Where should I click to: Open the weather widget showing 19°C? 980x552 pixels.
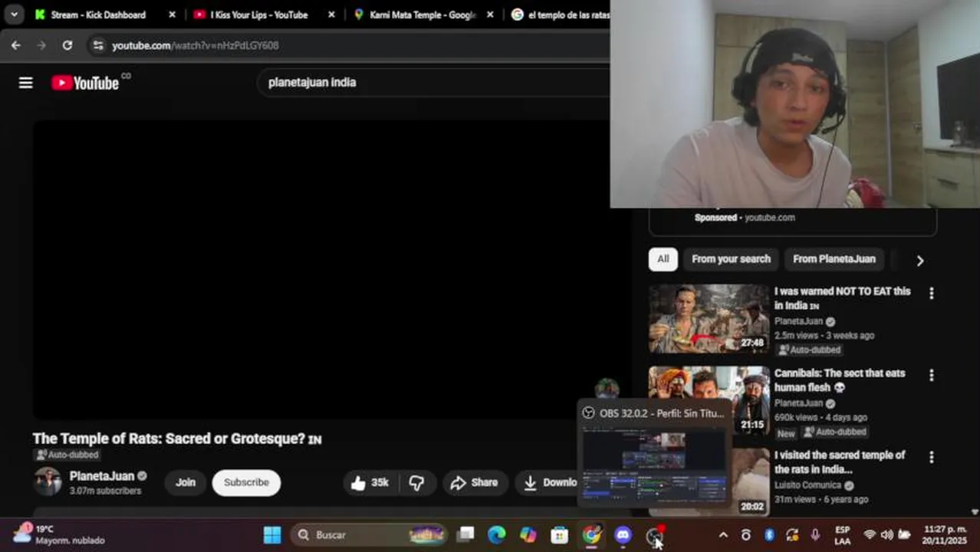59,534
